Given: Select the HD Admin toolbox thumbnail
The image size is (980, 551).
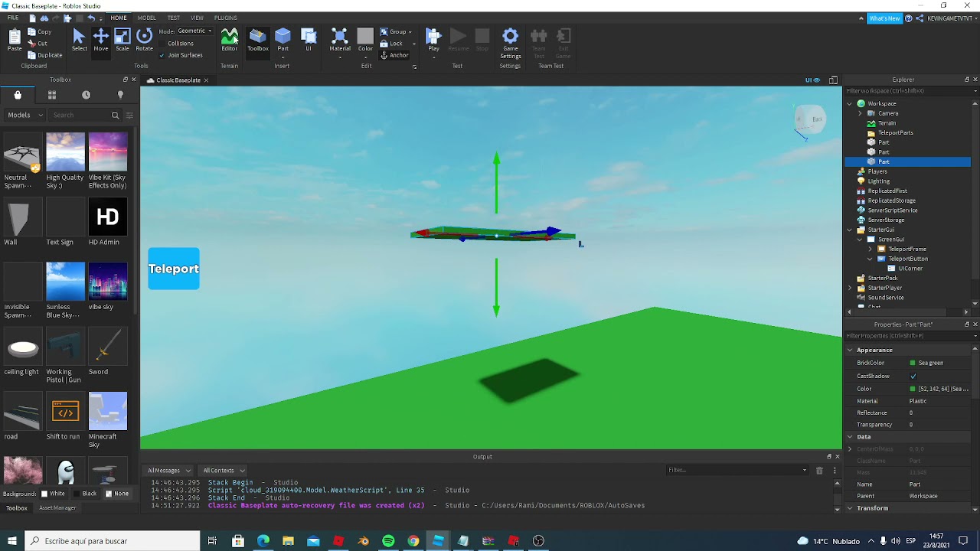Looking at the screenshot, I should point(108,217).
